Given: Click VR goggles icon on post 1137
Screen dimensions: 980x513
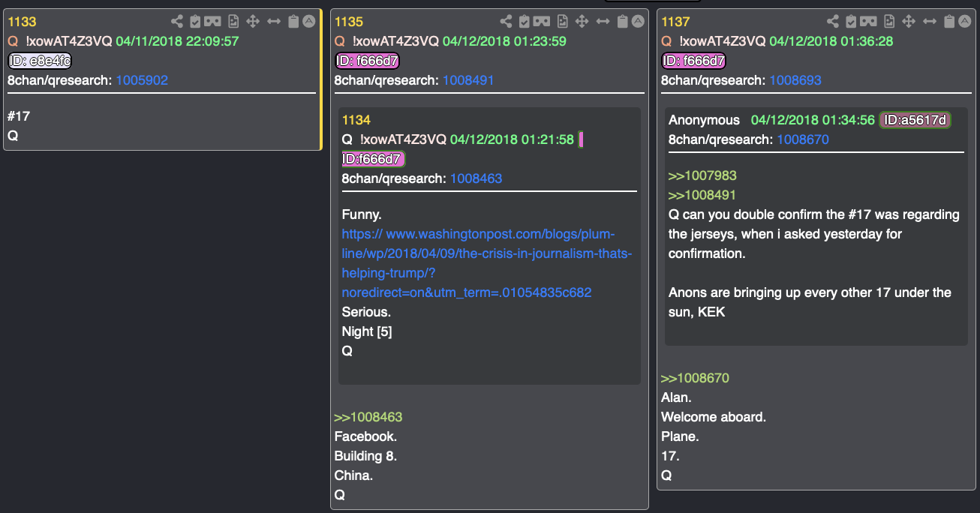Looking at the screenshot, I should click(x=867, y=22).
